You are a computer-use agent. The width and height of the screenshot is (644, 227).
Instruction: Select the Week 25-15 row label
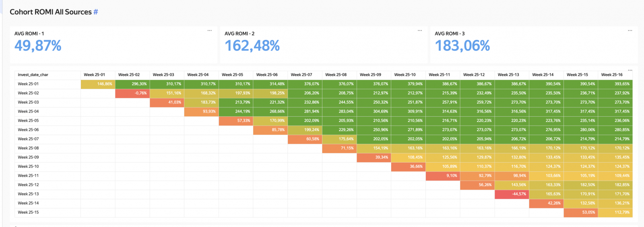tap(28, 213)
